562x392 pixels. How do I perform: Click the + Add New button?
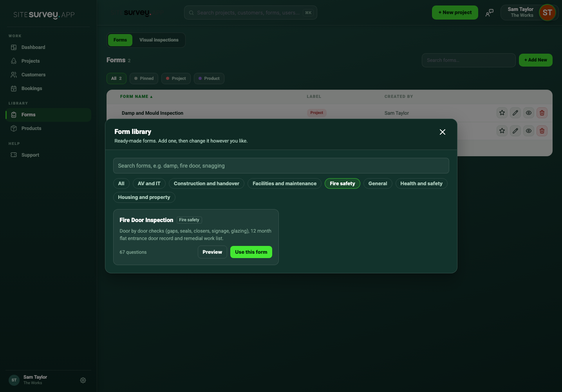[536, 60]
